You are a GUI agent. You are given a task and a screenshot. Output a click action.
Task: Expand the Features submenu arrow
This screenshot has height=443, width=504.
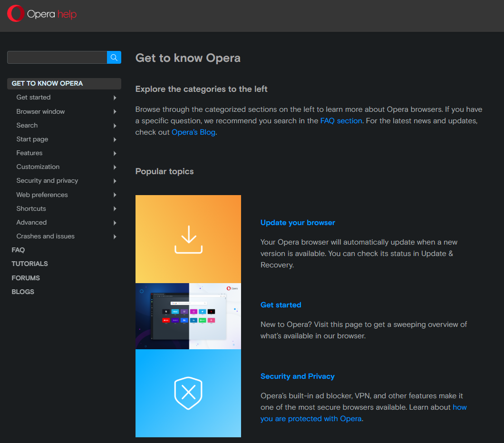tap(115, 153)
